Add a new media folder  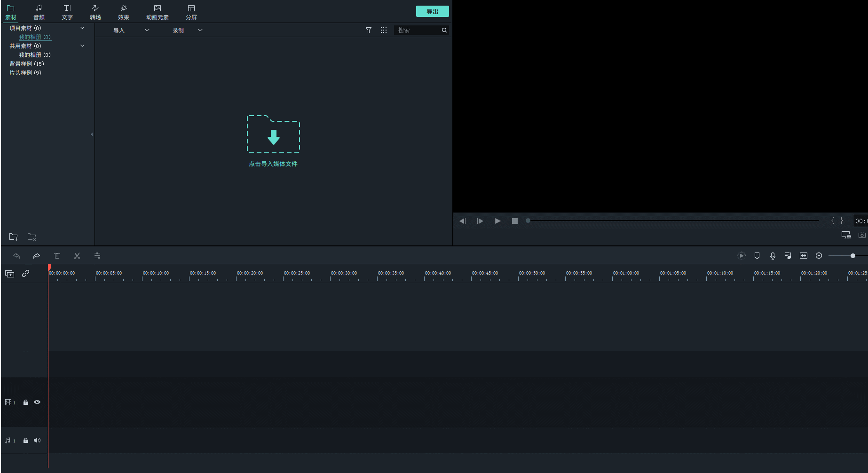point(14,236)
